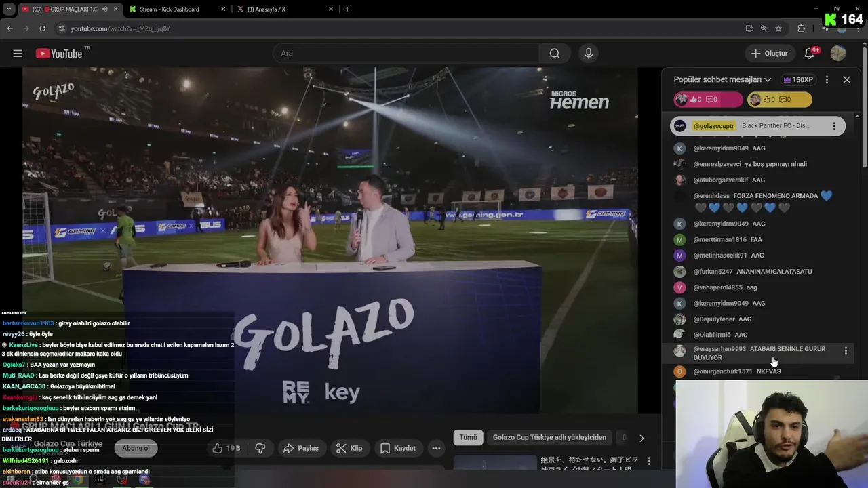
Task: Dislike the video with thumbs down
Action: [260, 448]
